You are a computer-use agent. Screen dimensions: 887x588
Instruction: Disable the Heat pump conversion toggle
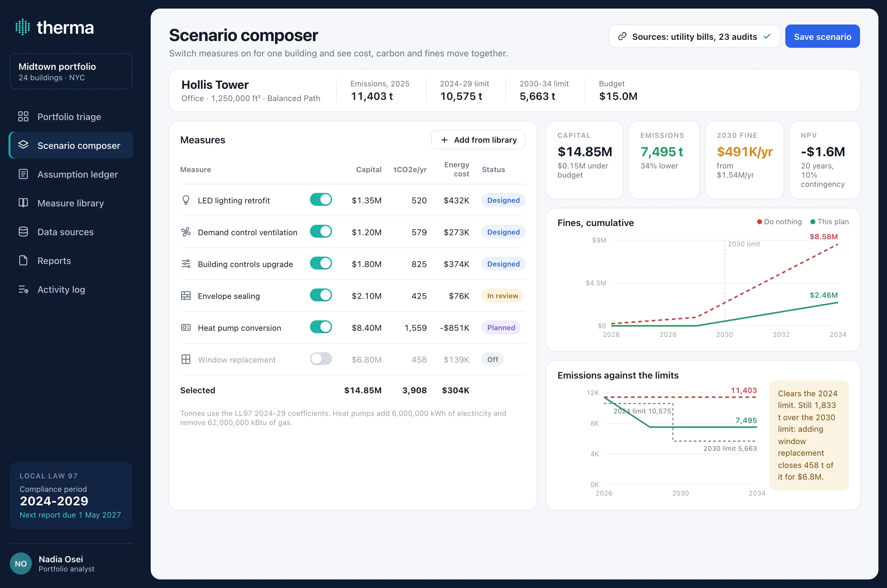(x=321, y=327)
